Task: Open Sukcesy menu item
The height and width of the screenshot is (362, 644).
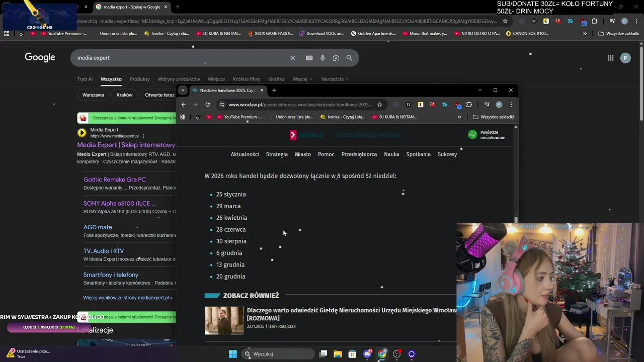Action: (x=447, y=154)
